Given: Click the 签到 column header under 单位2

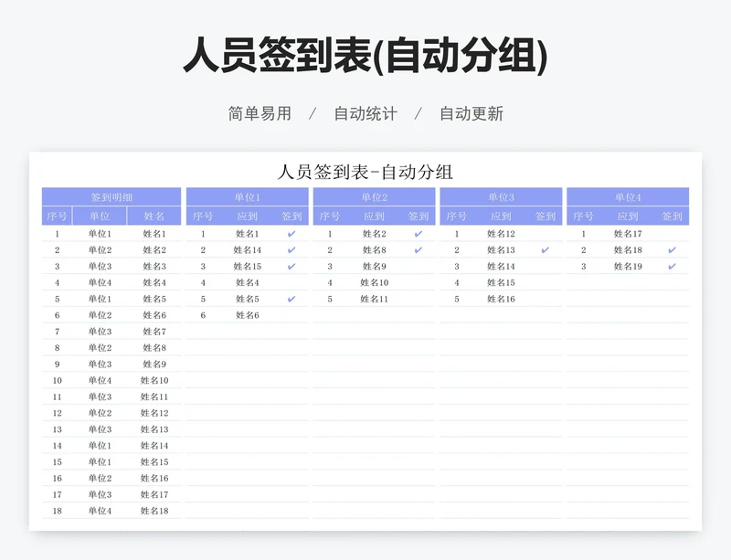Looking at the screenshot, I should point(418,216).
